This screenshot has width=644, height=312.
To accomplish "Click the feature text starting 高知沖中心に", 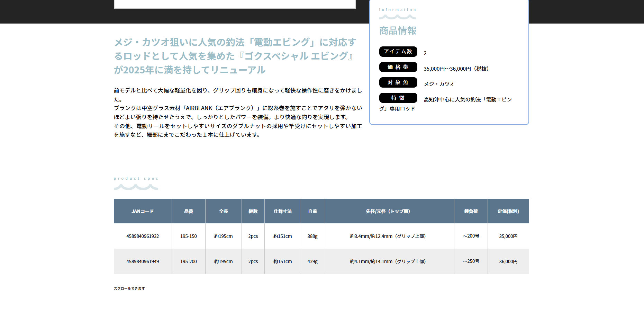I will point(446,104).
